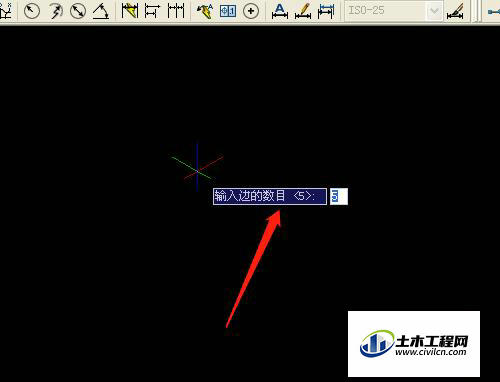The image size is (500, 382).
Task: Select the Quick Leader tool
Action: (205, 11)
